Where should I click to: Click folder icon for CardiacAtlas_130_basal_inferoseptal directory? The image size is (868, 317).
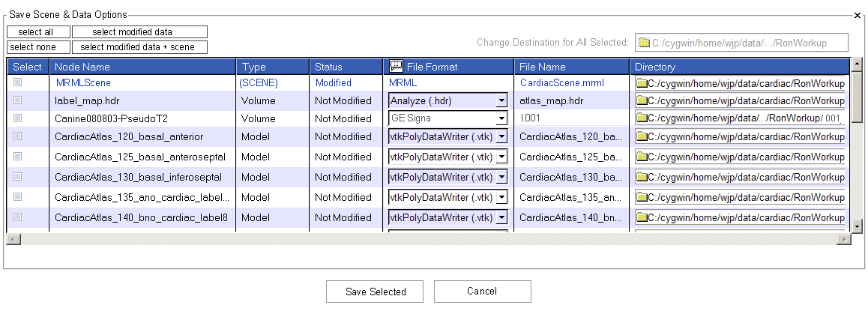pos(642,177)
